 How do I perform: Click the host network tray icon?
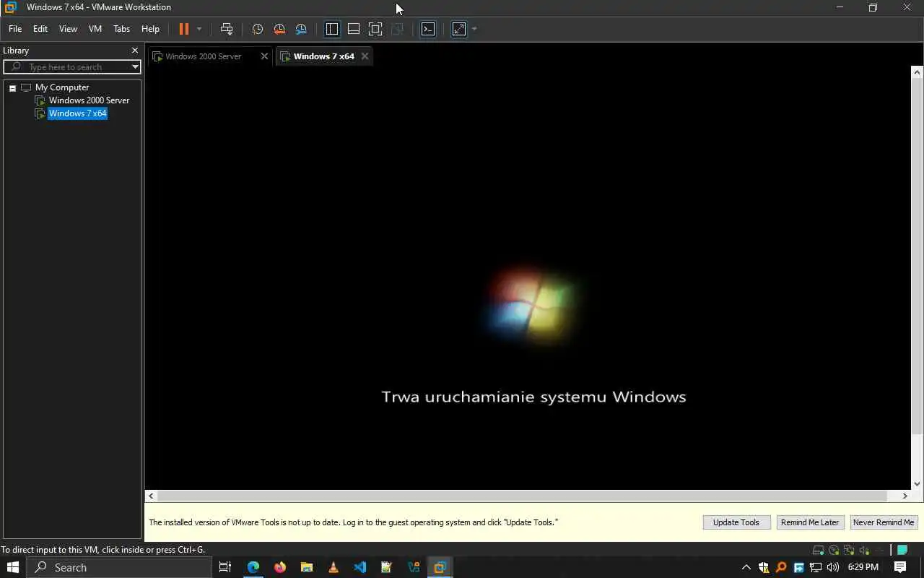[816, 567]
